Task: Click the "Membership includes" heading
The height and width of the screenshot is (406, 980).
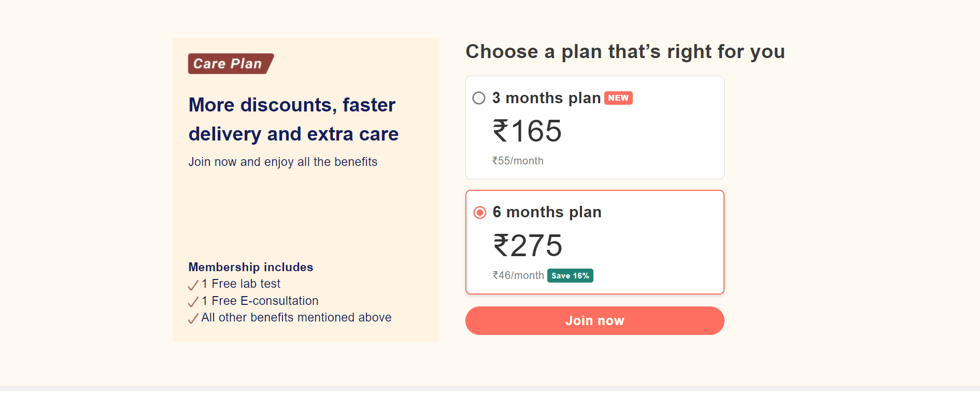Action: [x=251, y=267]
